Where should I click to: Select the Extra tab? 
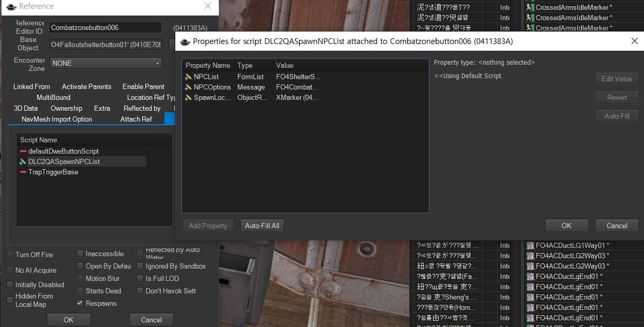point(102,108)
